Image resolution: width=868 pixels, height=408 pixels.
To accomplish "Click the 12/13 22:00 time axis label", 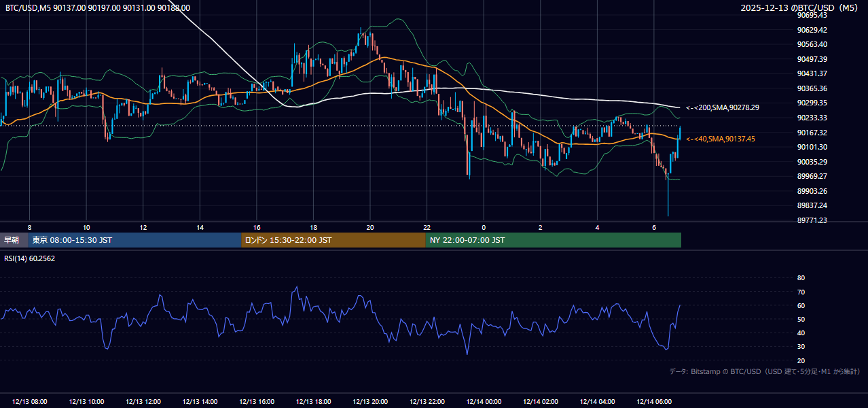I will pos(427,402).
